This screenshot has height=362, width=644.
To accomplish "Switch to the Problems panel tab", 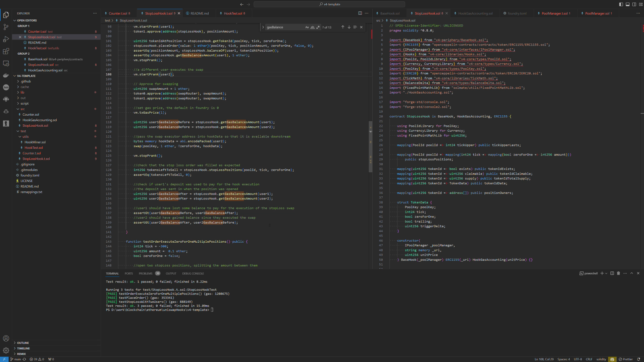I will 149,274.
